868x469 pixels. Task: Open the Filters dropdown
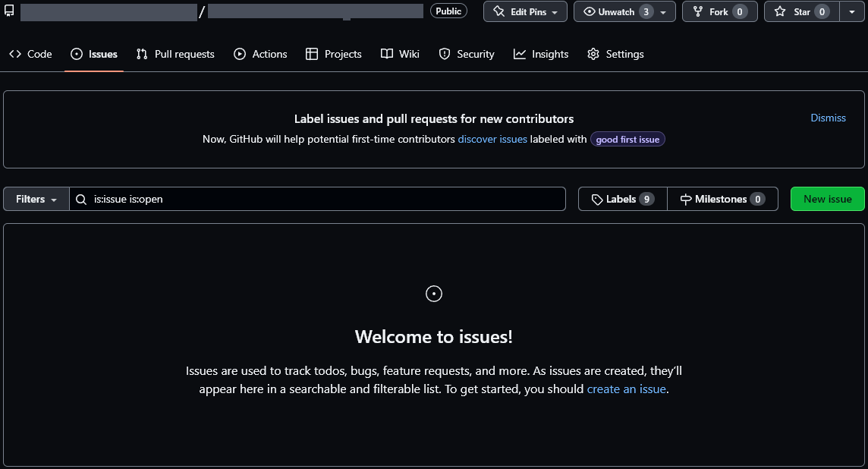tap(36, 199)
